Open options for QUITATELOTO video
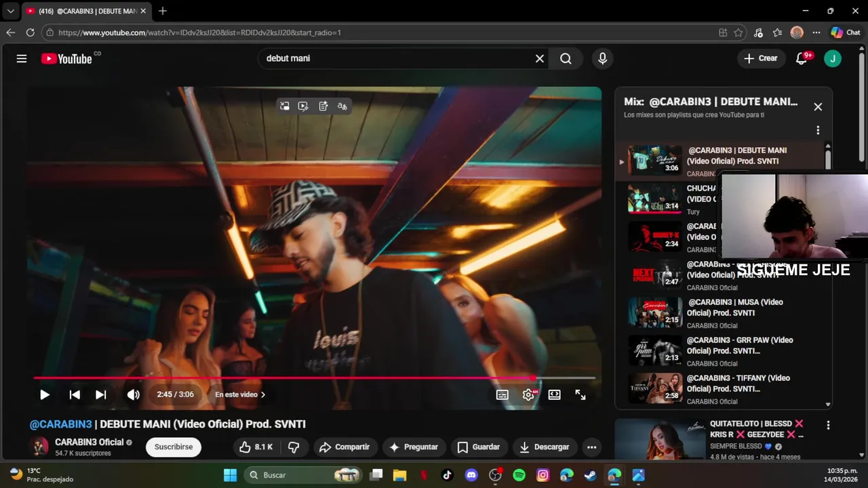 point(828,426)
